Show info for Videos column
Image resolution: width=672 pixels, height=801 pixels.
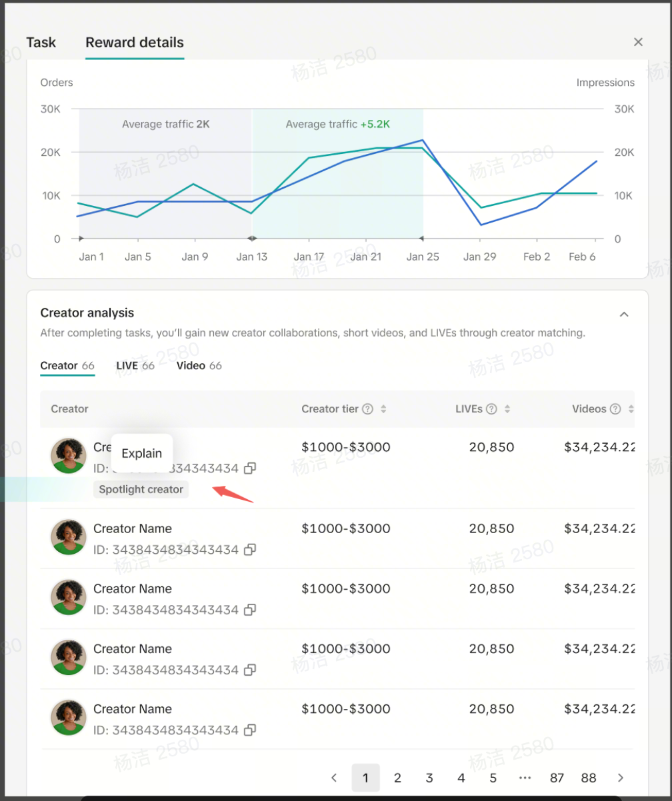615,409
